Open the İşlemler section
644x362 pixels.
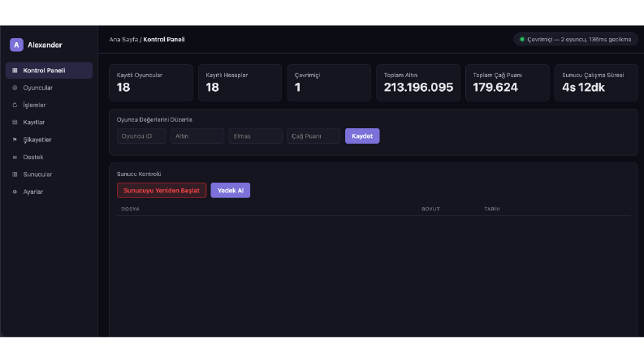point(49,105)
